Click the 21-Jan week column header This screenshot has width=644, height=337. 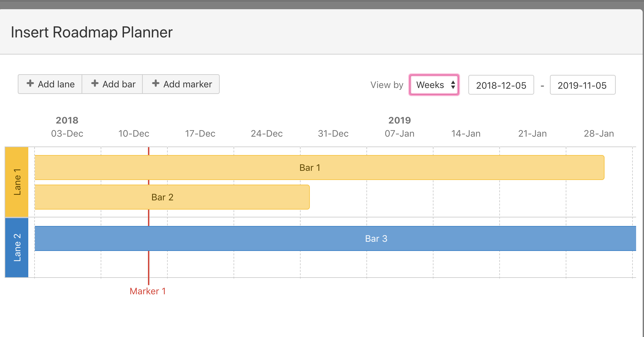(x=533, y=134)
